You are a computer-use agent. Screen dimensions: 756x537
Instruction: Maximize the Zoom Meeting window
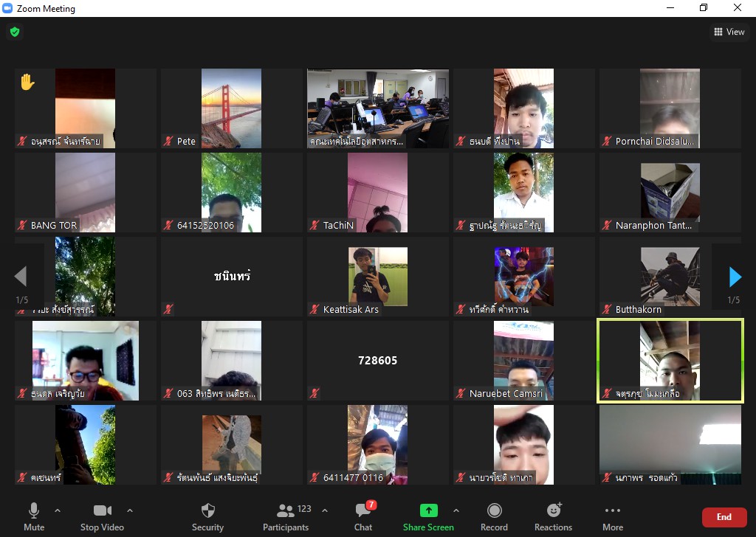704,7
